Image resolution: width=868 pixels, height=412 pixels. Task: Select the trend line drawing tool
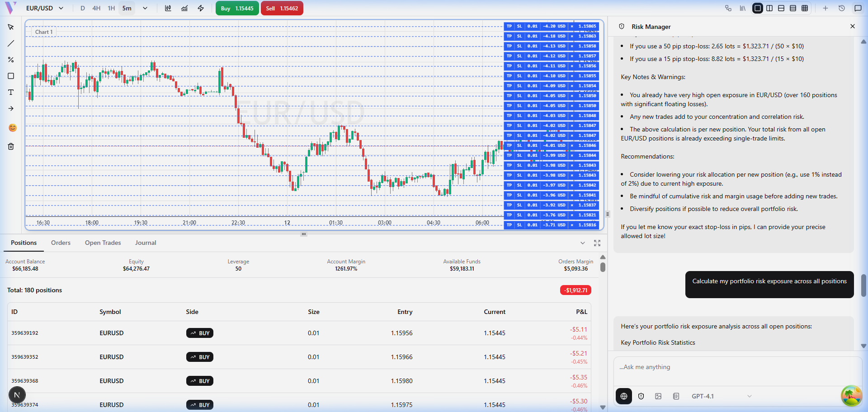pos(11,43)
